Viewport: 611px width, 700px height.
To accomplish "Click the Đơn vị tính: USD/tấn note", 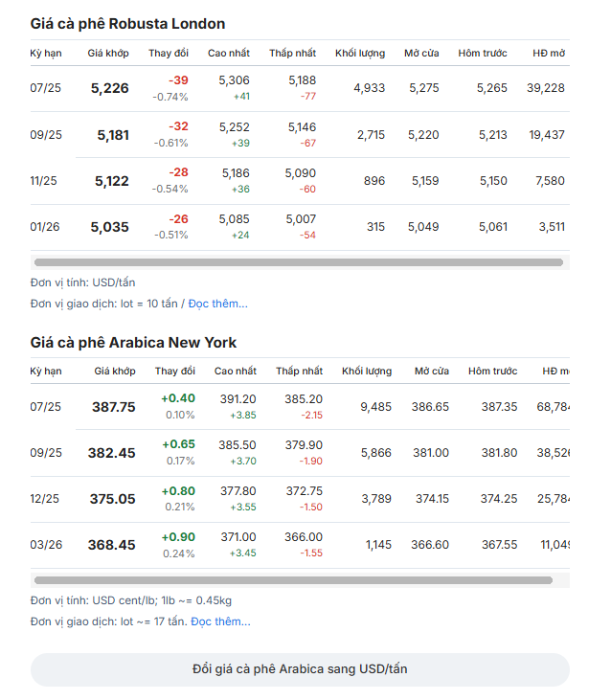I will coord(82,282).
